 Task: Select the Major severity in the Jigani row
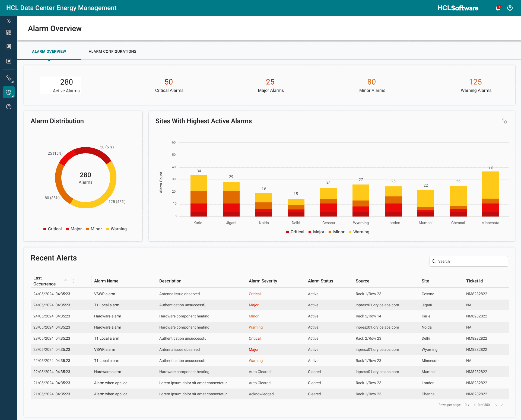254,305
